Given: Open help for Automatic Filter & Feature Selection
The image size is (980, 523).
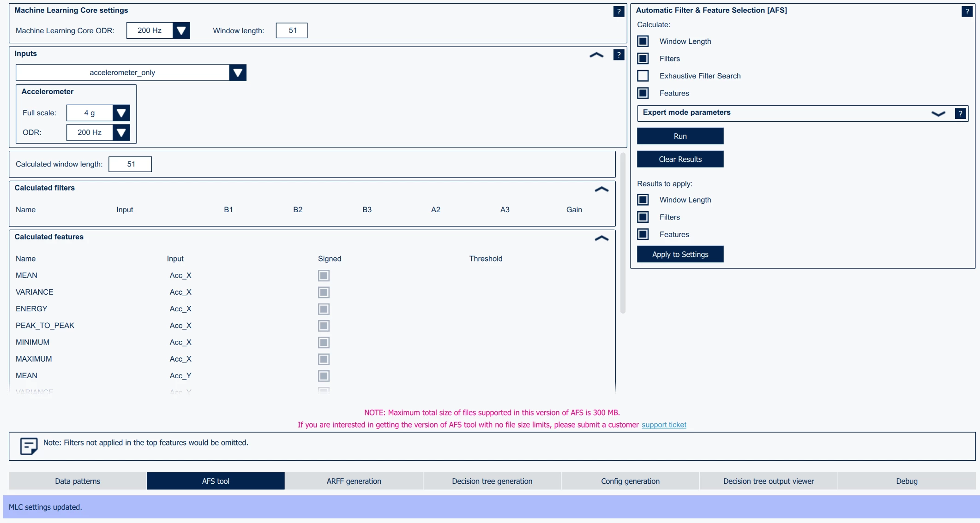Looking at the screenshot, I should pos(967,12).
